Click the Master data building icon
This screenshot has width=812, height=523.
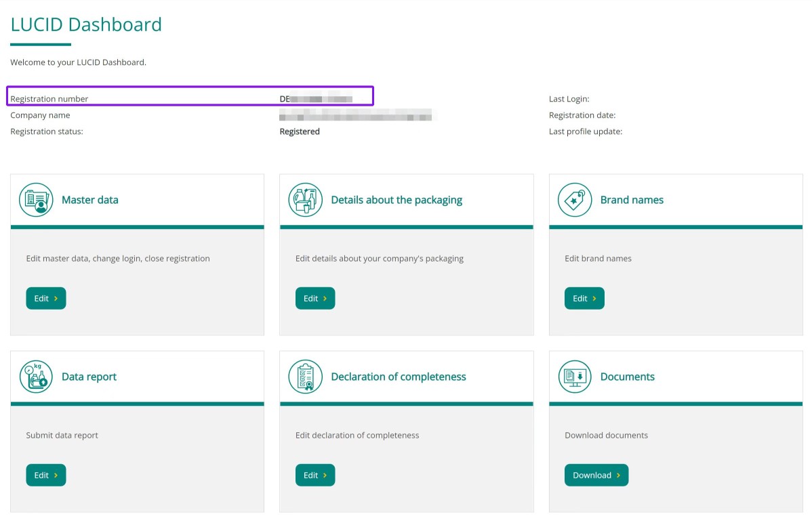coord(36,200)
